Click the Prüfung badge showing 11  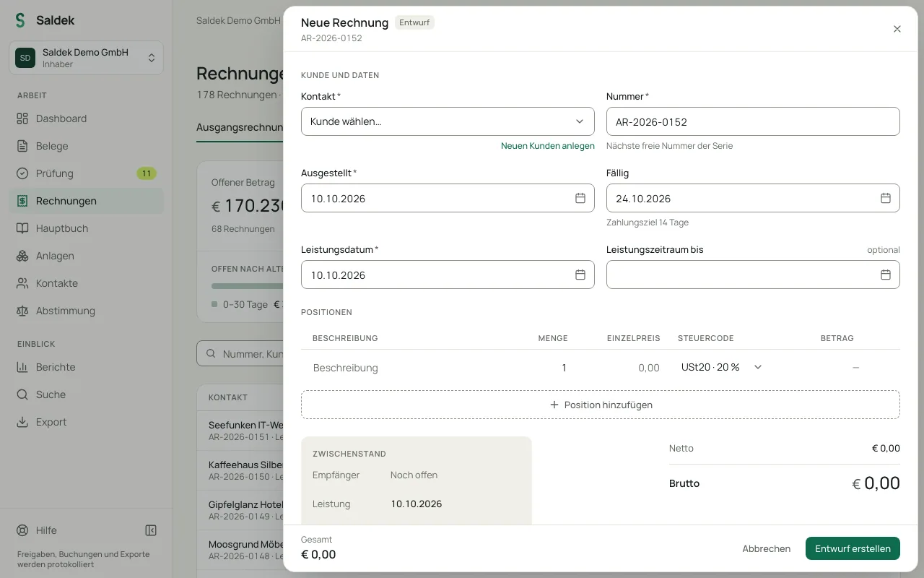pos(147,173)
